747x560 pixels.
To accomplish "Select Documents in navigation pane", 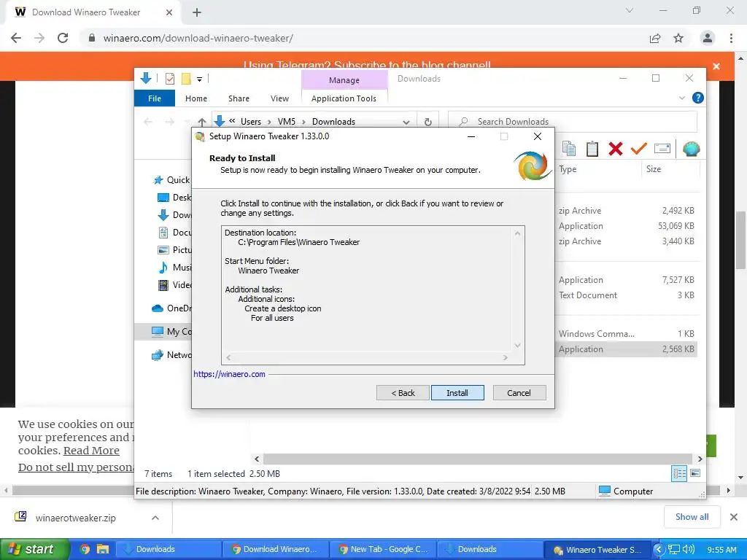I will 174,233.
